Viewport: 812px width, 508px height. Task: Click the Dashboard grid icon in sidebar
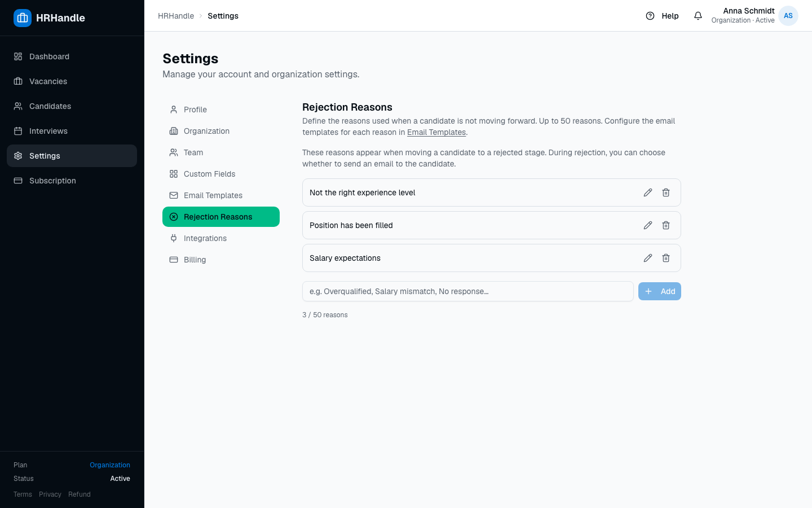coord(18,56)
